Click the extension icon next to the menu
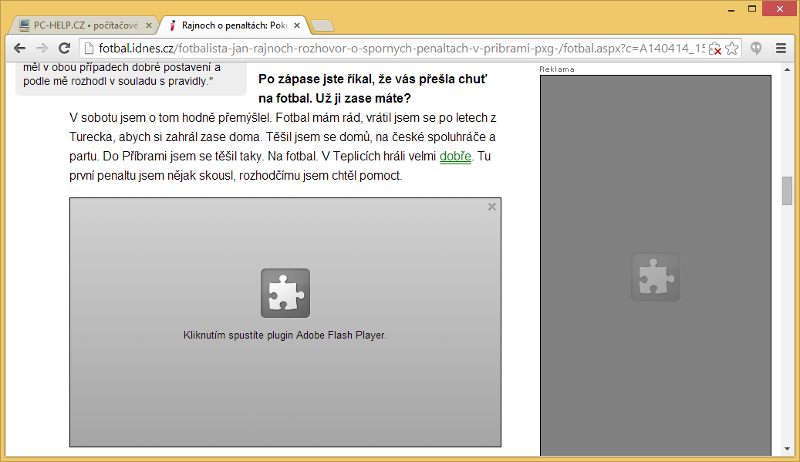 (758, 48)
